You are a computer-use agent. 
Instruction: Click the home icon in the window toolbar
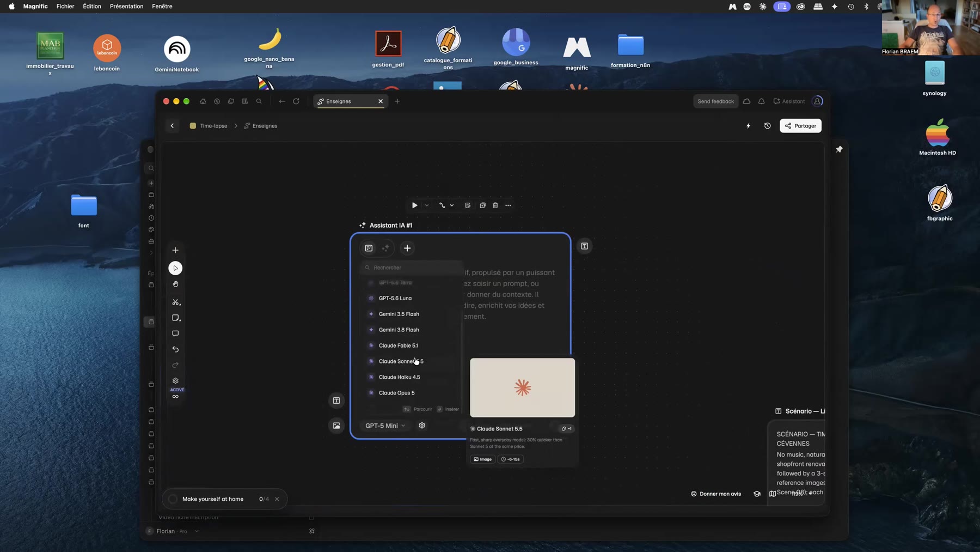coord(203,101)
